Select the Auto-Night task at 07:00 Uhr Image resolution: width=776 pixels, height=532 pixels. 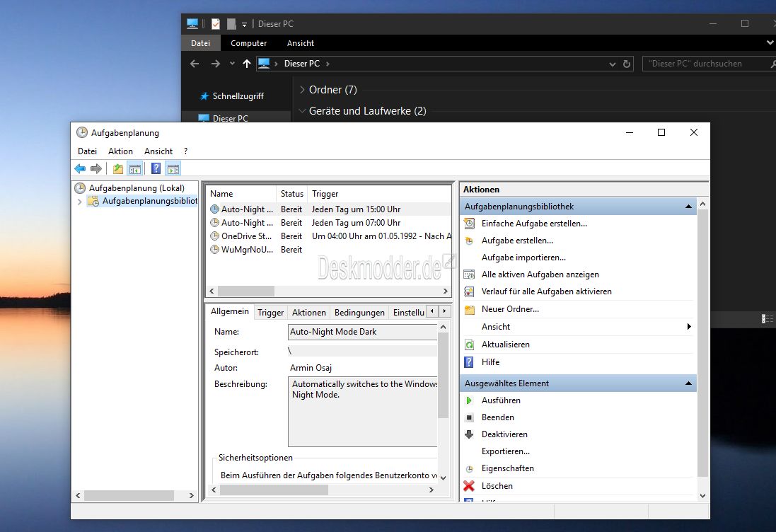(329, 223)
